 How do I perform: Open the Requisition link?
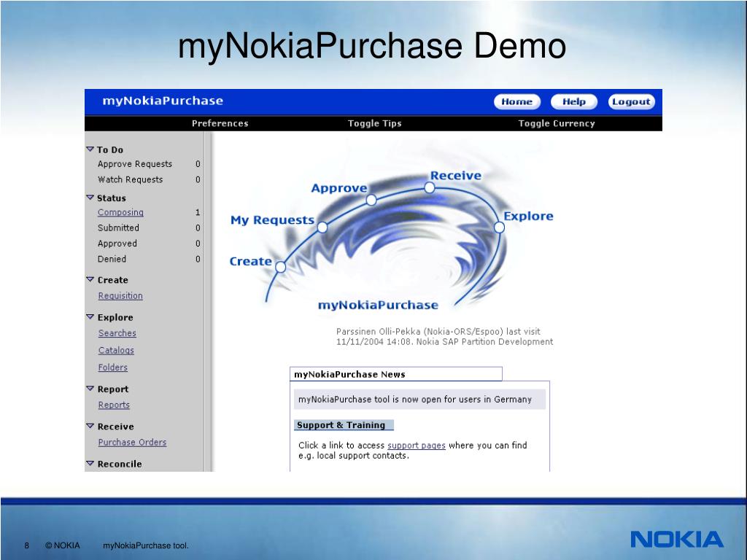120,296
